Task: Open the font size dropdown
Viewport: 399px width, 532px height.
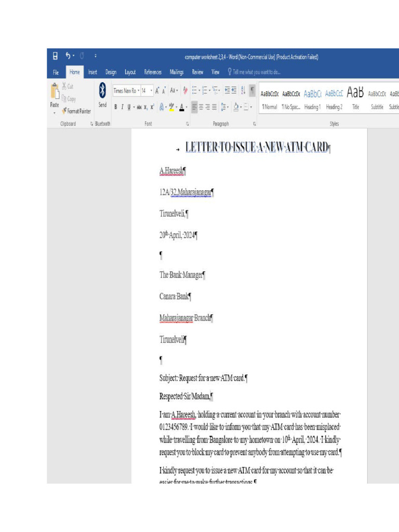Action: [151, 90]
